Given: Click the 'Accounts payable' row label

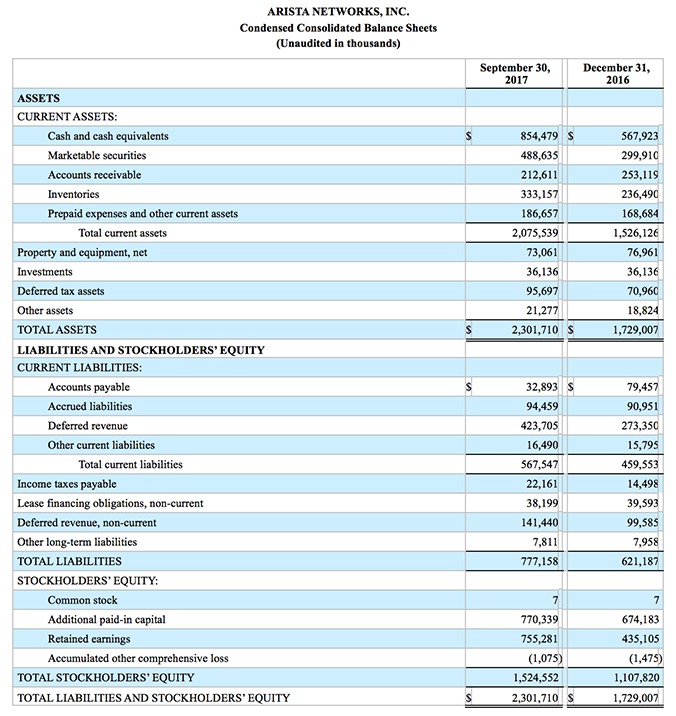Looking at the screenshot, I should point(89,387).
